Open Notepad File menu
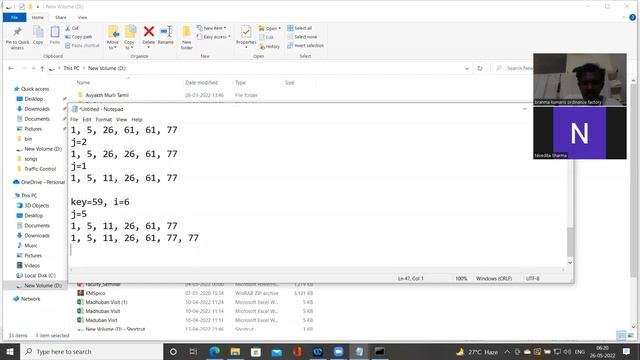The width and height of the screenshot is (640, 360). click(x=74, y=120)
